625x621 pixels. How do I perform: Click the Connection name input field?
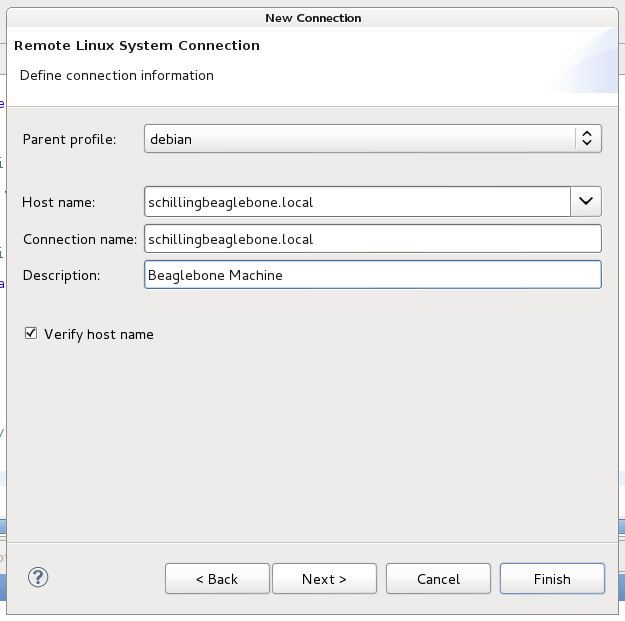click(x=373, y=239)
